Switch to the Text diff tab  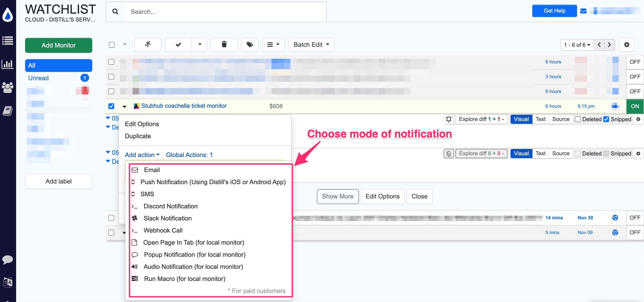(x=541, y=119)
